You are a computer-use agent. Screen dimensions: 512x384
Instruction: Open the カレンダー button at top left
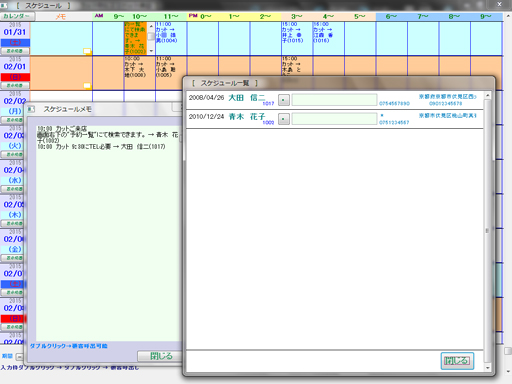16,16
